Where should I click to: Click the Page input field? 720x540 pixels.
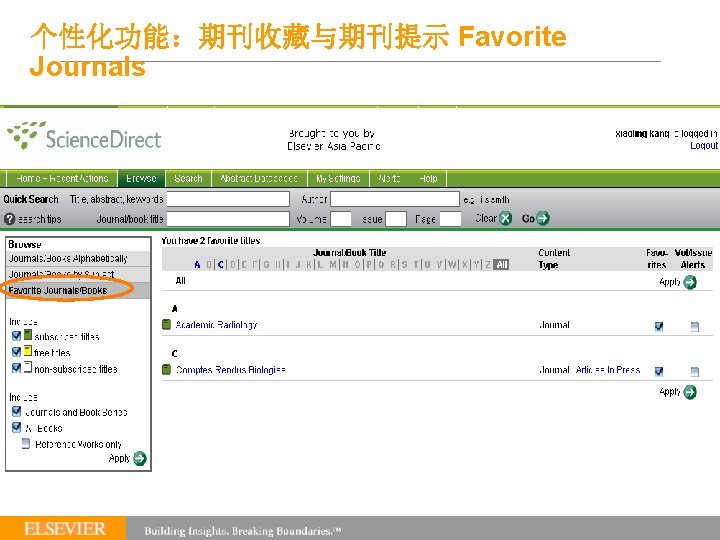pos(450,219)
